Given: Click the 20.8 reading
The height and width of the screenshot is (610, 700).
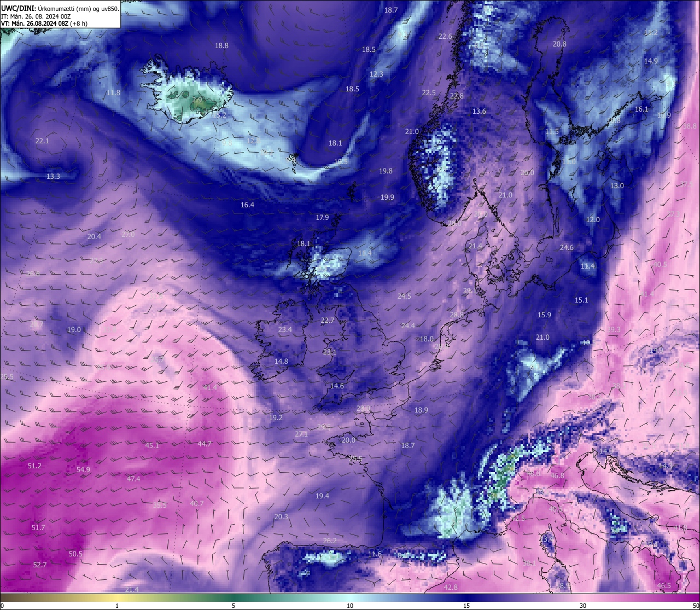Looking at the screenshot, I should (559, 44).
